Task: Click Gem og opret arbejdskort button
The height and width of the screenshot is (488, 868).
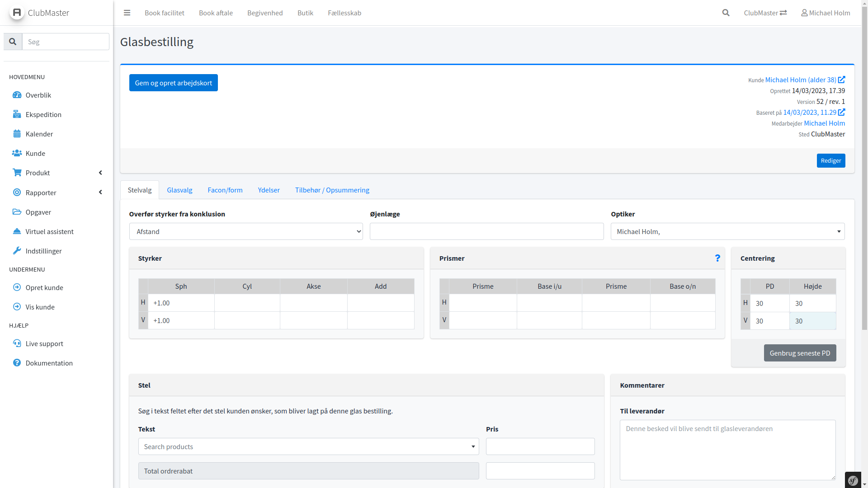Action: click(x=173, y=83)
